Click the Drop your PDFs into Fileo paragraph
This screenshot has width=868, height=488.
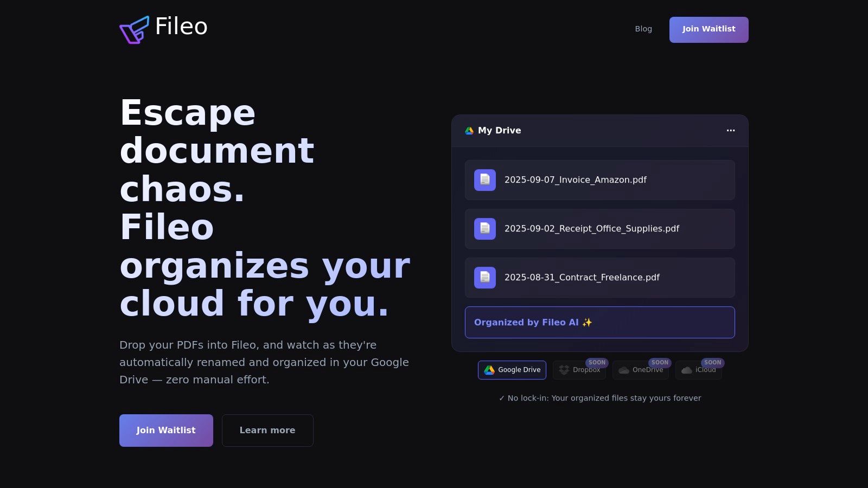click(264, 362)
